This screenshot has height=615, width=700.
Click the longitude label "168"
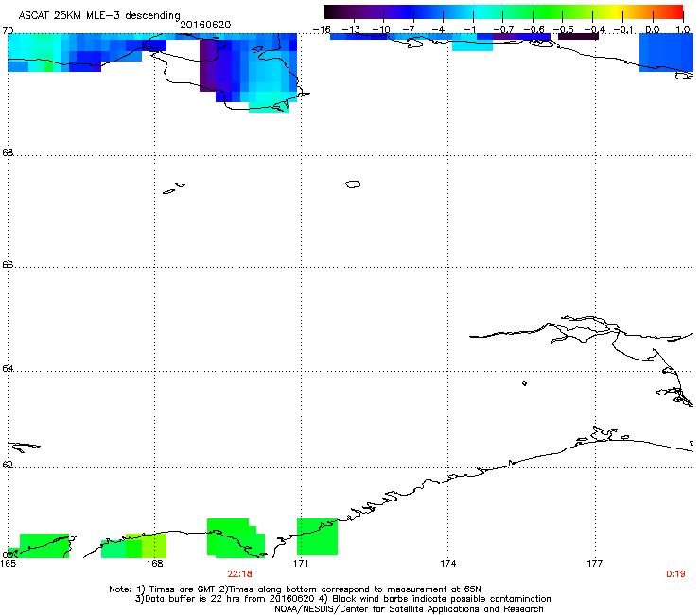[154, 564]
